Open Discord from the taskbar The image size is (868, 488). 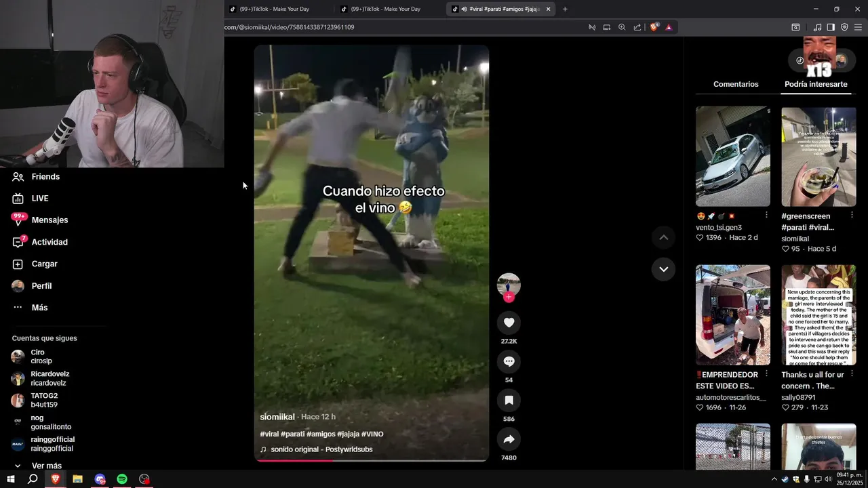click(x=100, y=479)
